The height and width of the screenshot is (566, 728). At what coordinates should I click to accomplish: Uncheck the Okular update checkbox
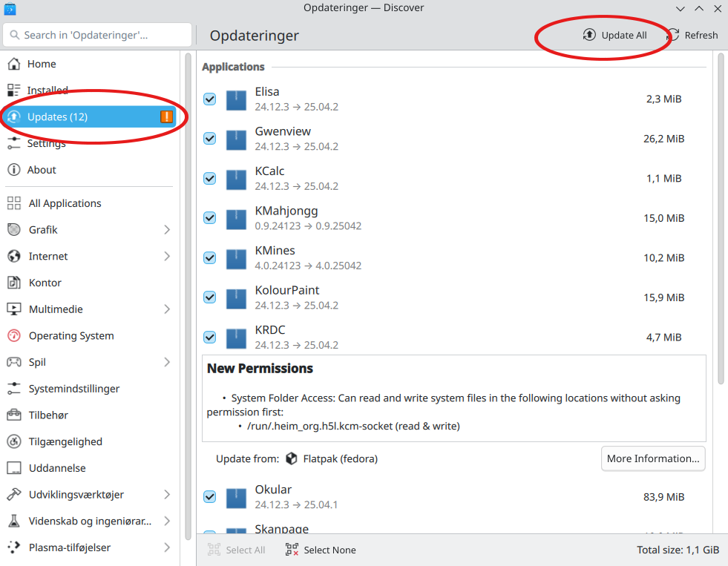click(x=209, y=496)
